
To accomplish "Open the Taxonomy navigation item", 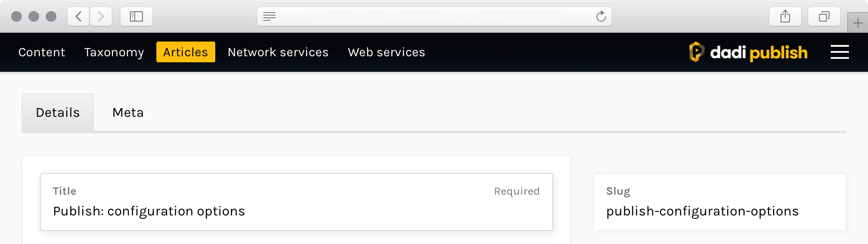I will point(114,52).
